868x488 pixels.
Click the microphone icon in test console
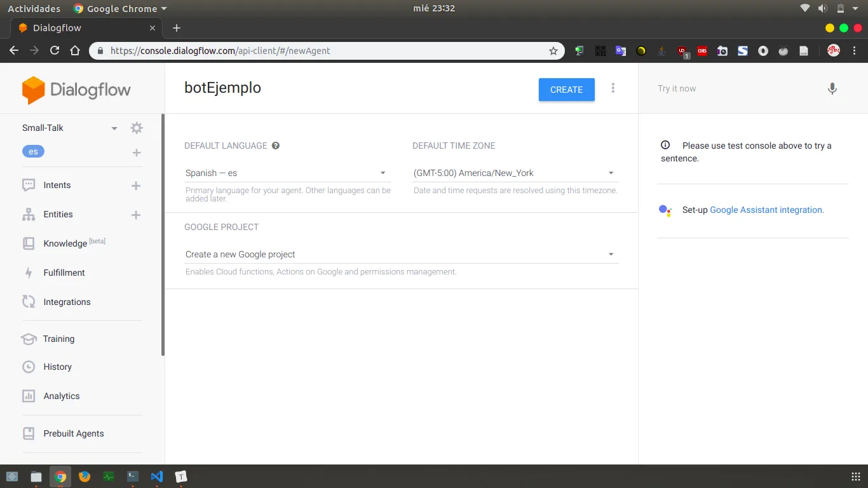pyautogui.click(x=832, y=89)
